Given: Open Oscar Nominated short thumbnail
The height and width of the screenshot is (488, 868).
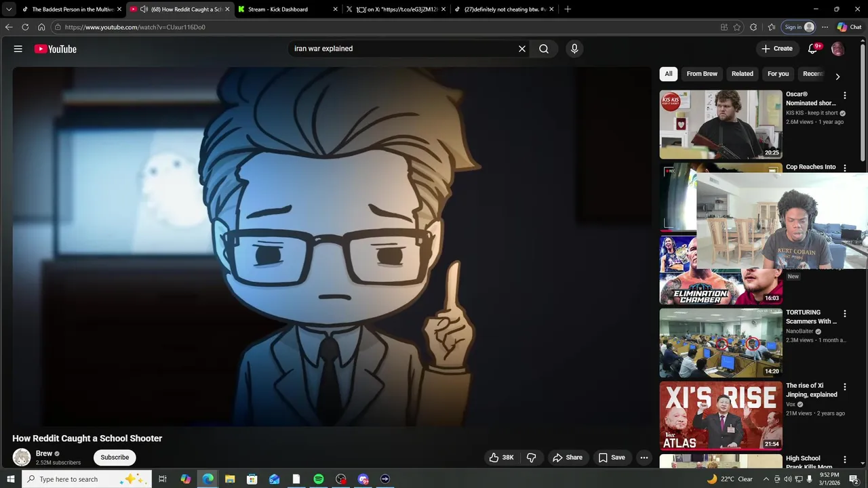Looking at the screenshot, I should click(x=721, y=125).
